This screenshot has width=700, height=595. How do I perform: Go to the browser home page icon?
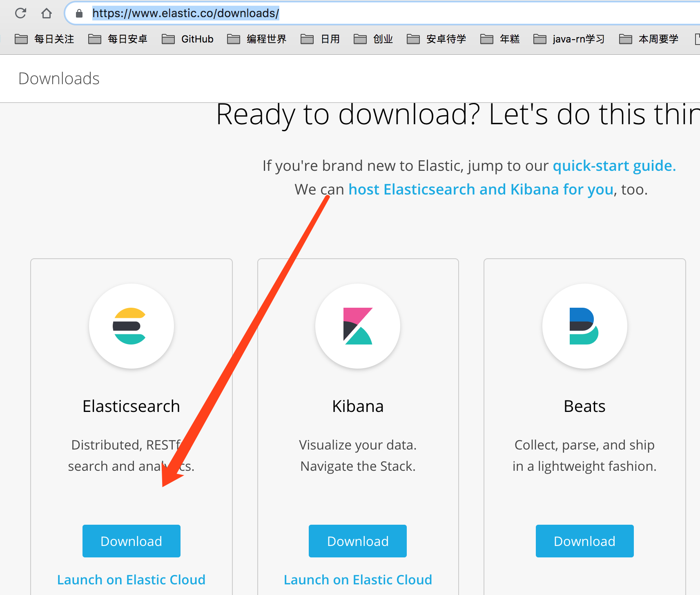(47, 13)
